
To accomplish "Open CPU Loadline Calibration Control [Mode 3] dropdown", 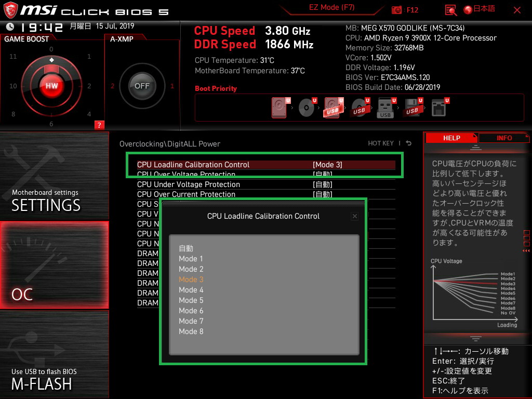I will (266, 165).
